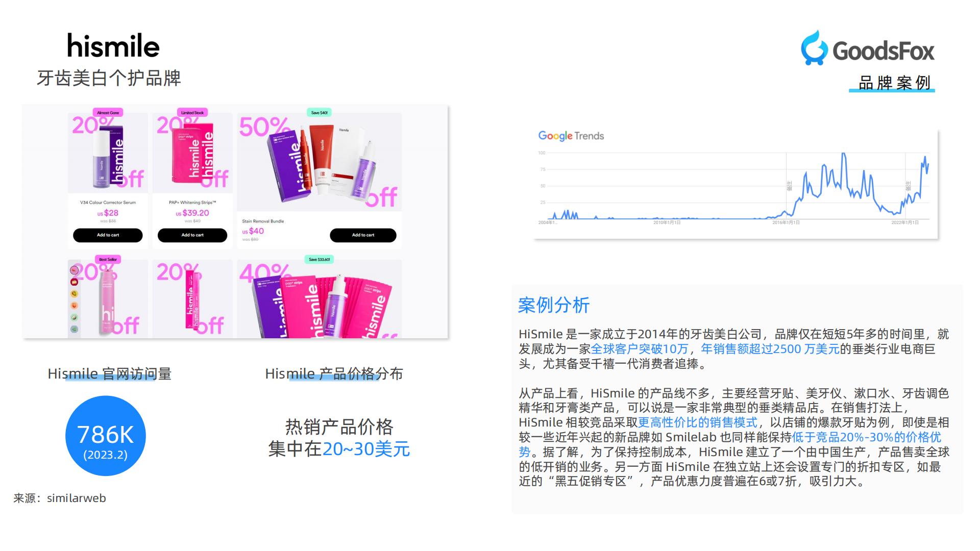Click 全球客户突破10万 highlighted text
The width and height of the screenshot is (980, 551).
pyautogui.click(x=639, y=349)
